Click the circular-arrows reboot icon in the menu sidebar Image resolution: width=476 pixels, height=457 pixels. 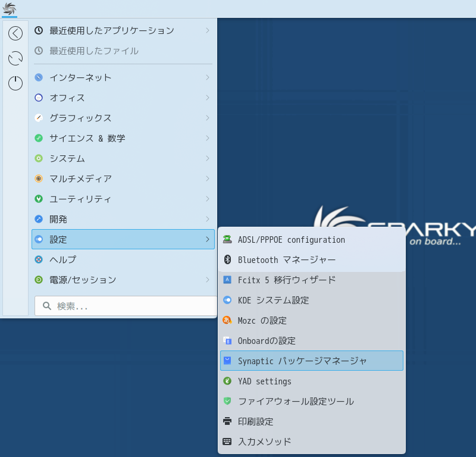15,58
